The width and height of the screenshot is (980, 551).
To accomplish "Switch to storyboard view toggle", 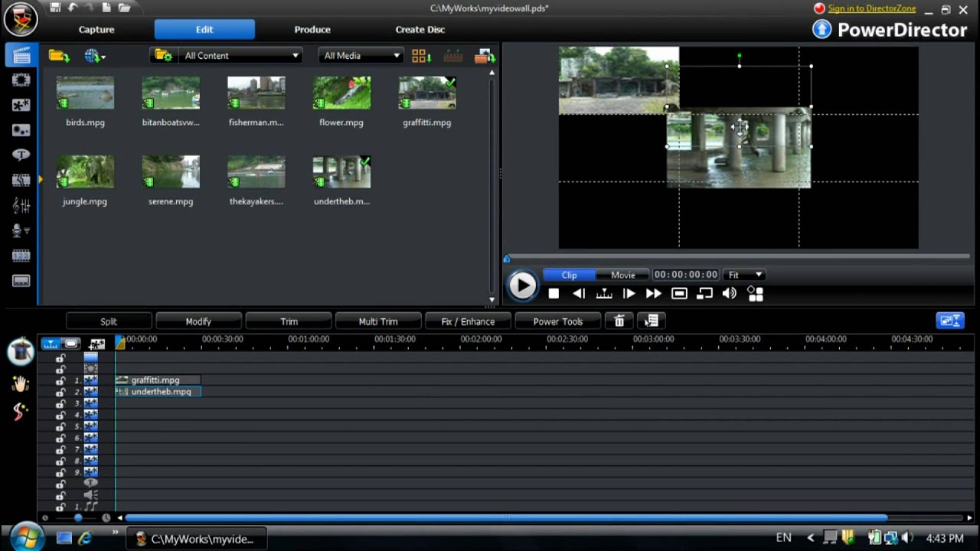I will [71, 344].
